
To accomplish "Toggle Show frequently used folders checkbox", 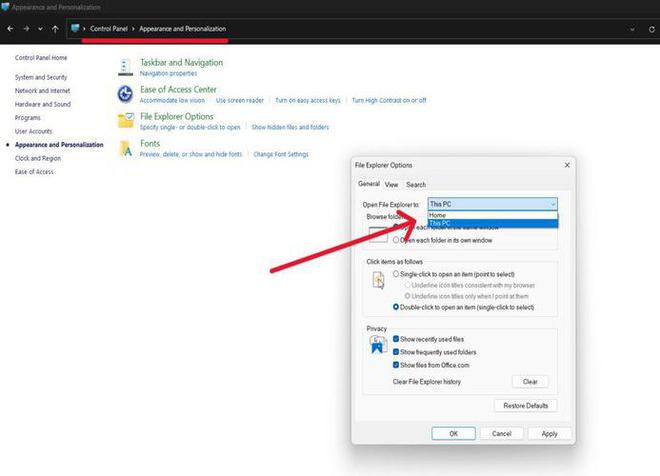I will (x=396, y=352).
